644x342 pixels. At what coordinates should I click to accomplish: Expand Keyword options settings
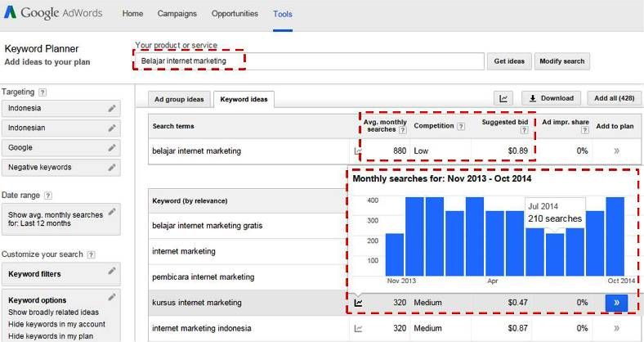click(112, 296)
